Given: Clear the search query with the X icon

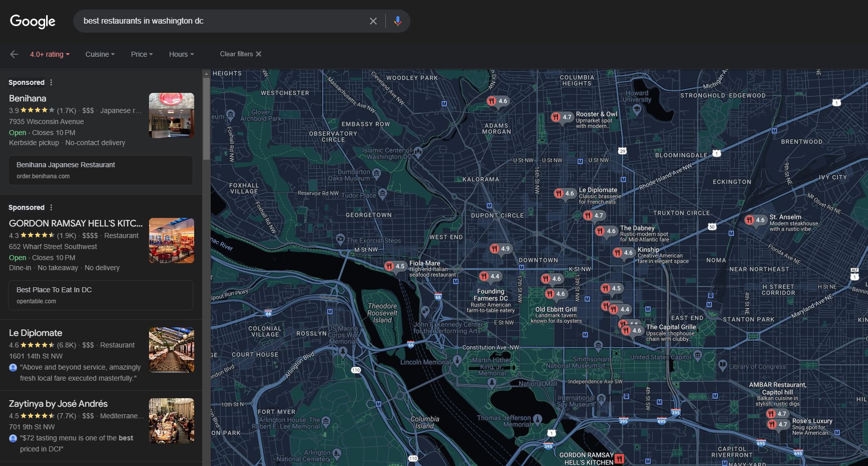Looking at the screenshot, I should point(373,21).
